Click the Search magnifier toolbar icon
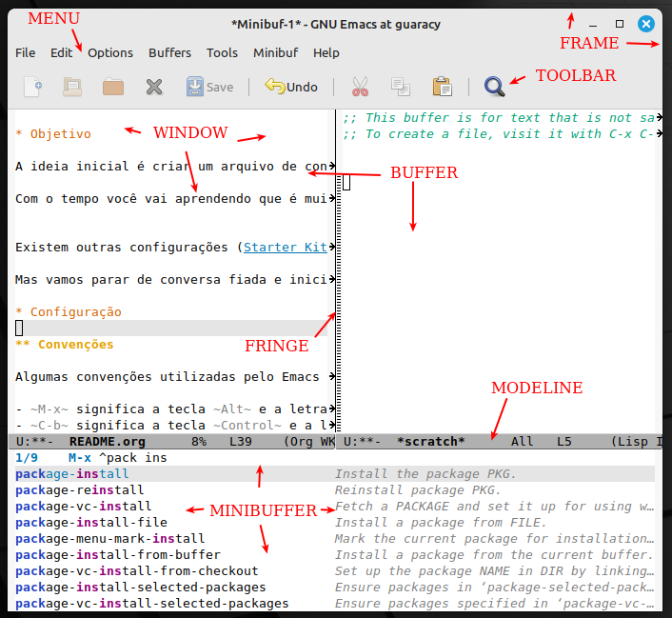Image resolution: width=672 pixels, height=618 pixels. coord(494,87)
